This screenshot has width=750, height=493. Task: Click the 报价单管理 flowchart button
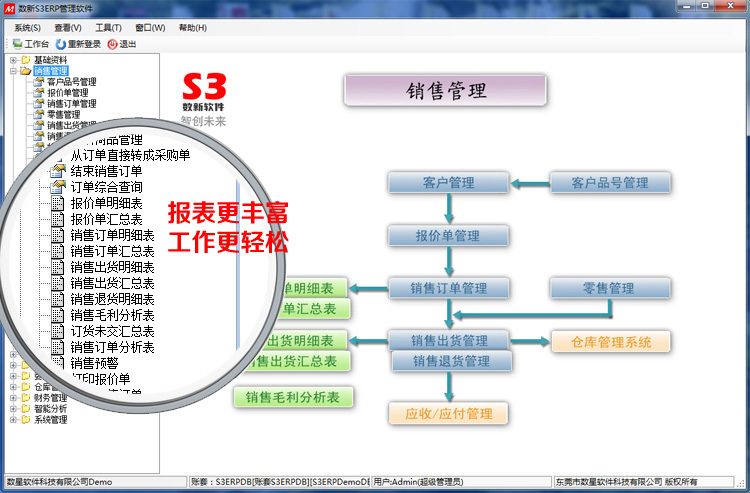(448, 236)
